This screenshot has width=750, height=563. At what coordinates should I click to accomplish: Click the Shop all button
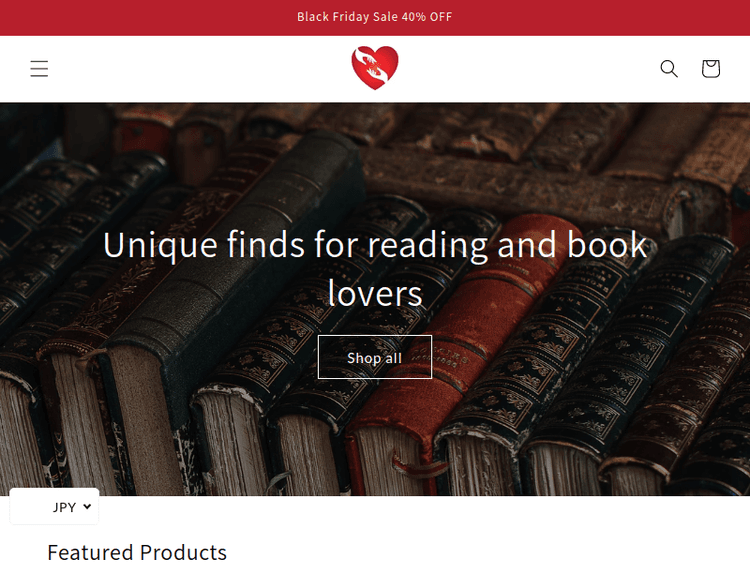click(375, 357)
